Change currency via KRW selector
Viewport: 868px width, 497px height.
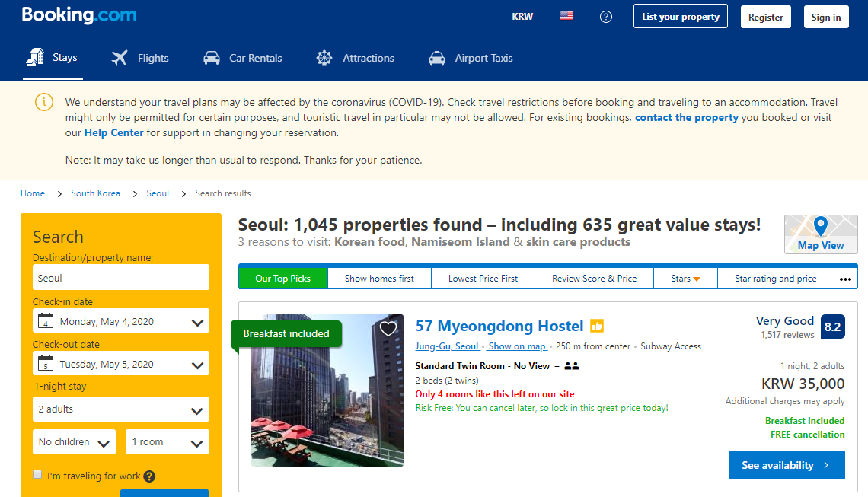pos(522,17)
